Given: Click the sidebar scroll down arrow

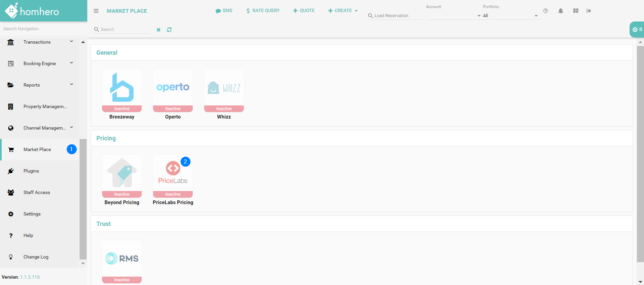Looking at the screenshot, I should coord(83,264).
